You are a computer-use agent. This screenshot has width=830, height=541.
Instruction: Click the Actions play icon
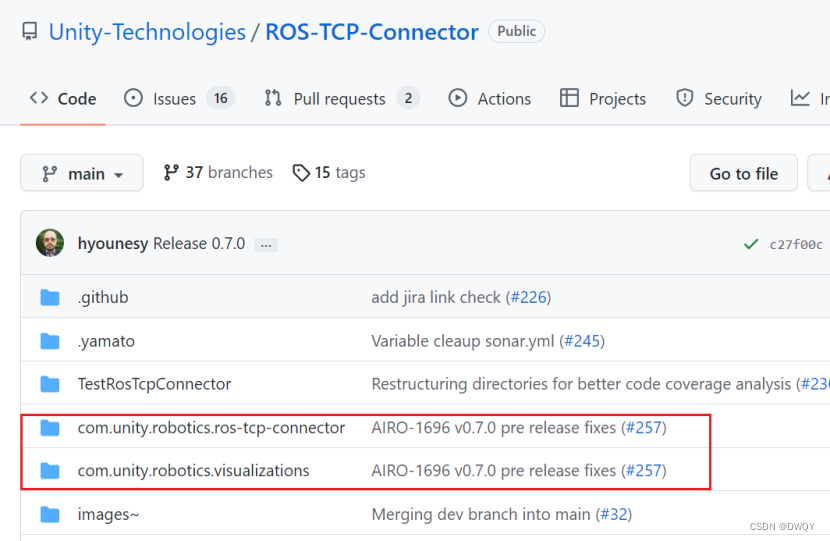click(x=458, y=98)
